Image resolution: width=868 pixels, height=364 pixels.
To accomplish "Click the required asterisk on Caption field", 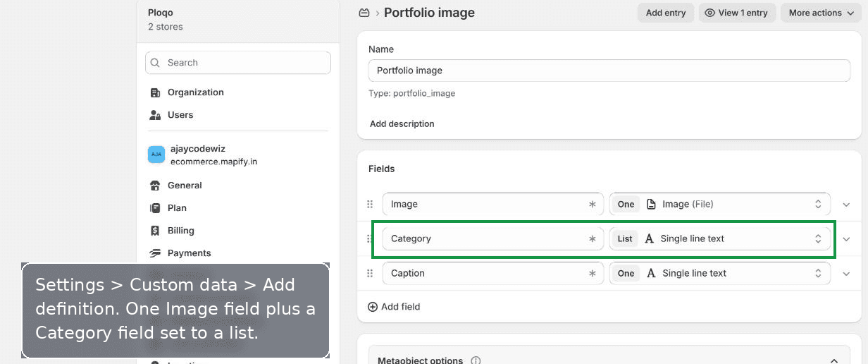I will point(593,273).
